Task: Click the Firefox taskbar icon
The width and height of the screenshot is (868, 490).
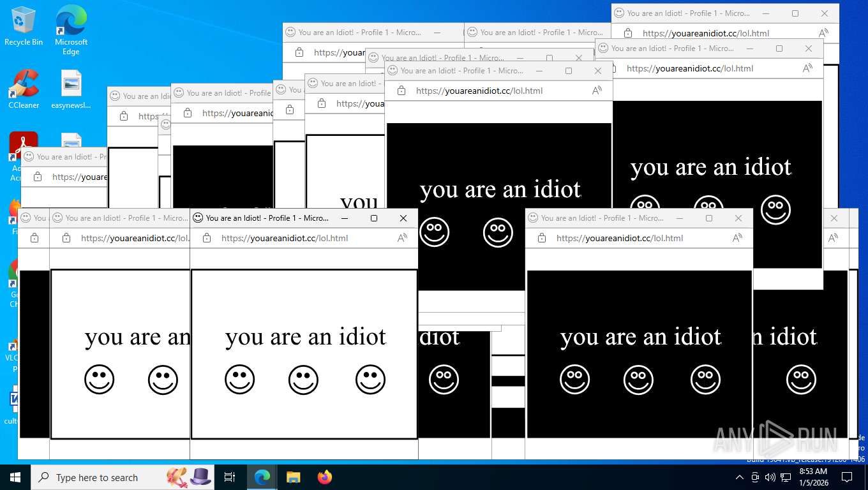Action: [324, 477]
